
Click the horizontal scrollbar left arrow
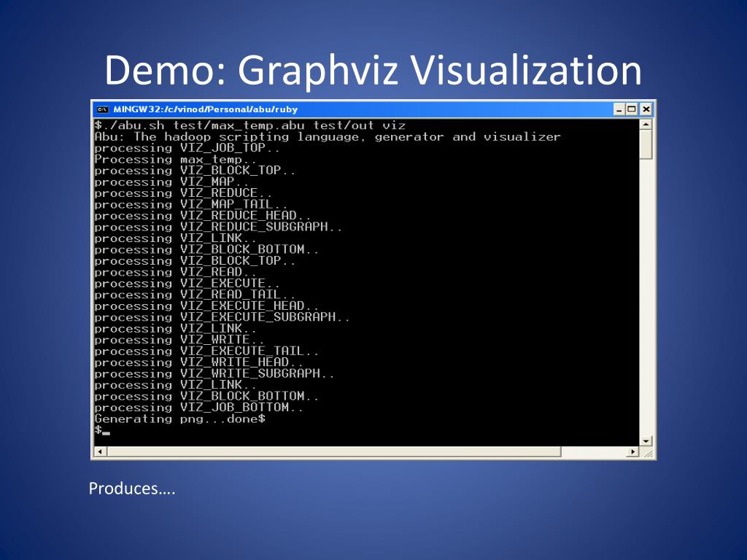100,451
